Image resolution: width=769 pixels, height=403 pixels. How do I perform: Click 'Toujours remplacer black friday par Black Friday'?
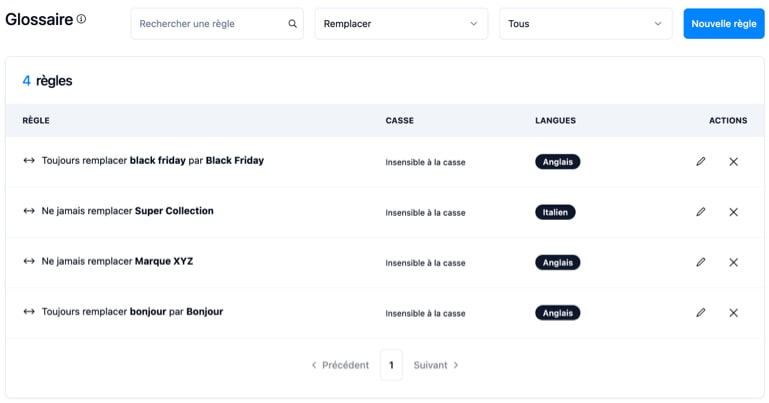click(x=153, y=160)
